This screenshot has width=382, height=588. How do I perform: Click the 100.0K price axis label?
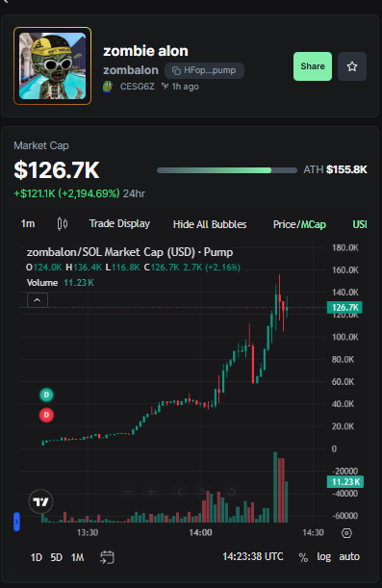tap(344, 337)
